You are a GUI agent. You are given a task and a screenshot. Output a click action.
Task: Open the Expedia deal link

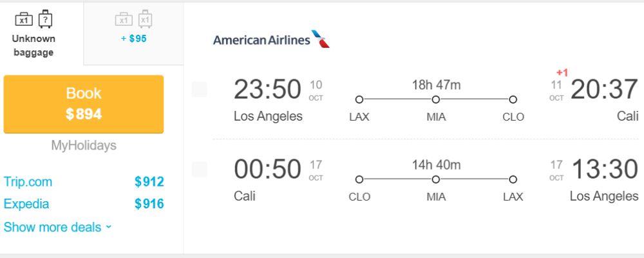click(26, 204)
